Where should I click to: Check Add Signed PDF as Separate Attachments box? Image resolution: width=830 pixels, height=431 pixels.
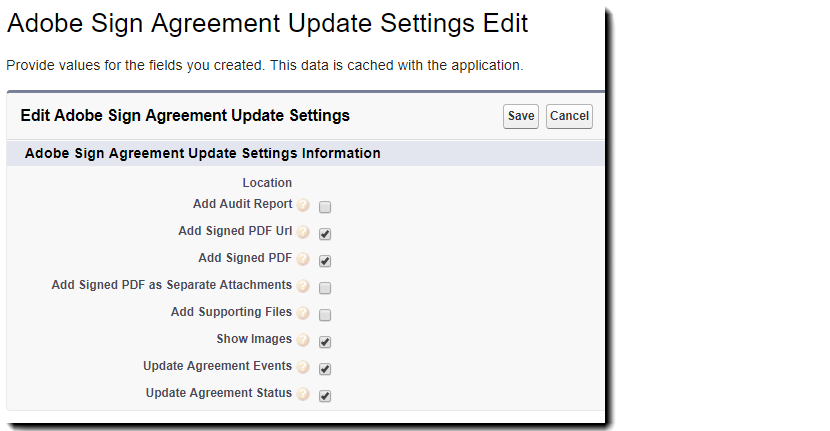[x=325, y=288]
